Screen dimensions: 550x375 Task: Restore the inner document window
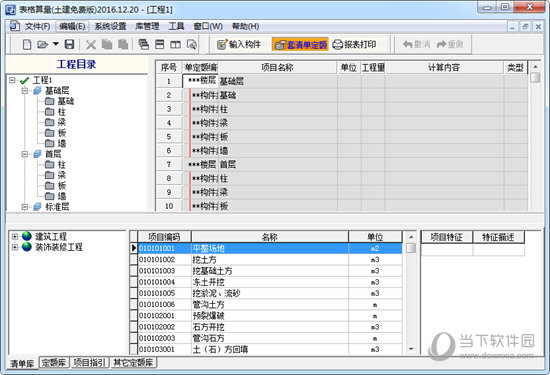pos(525,26)
